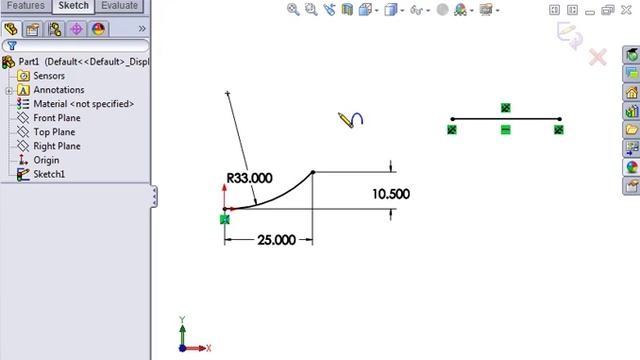Click inside the tree filter search field
Screen dimensions: 640x360
click(76, 46)
